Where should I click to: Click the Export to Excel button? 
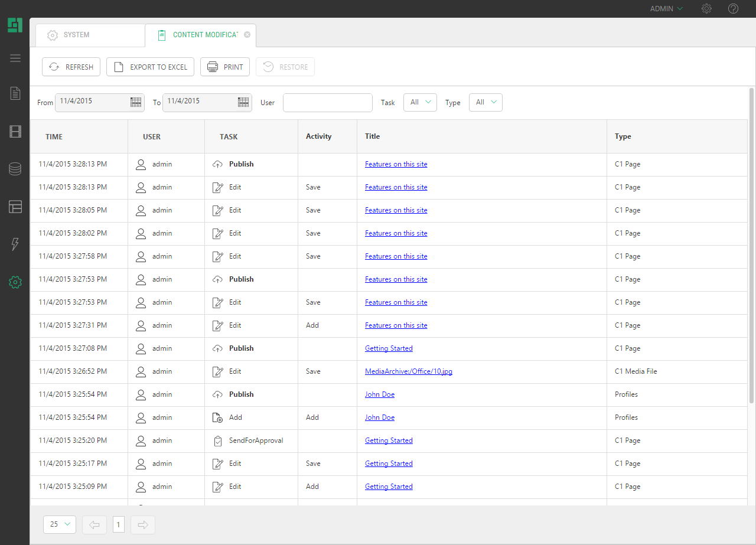[151, 67]
